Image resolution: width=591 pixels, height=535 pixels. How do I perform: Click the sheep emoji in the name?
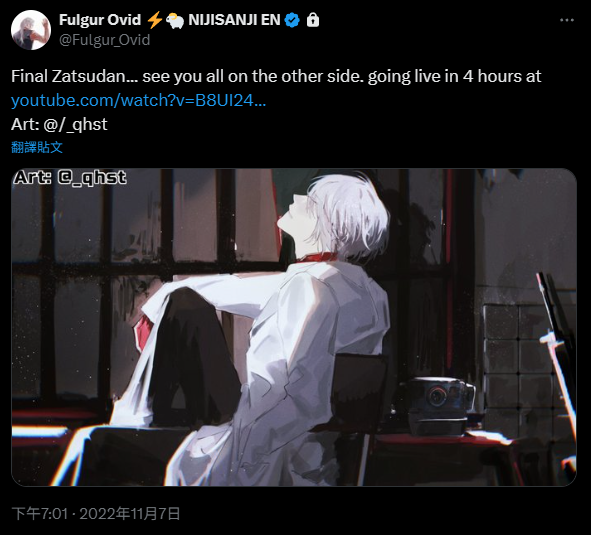(175, 20)
